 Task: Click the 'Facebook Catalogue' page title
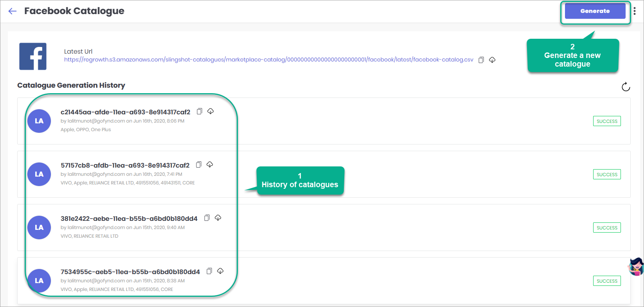click(x=74, y=11)
